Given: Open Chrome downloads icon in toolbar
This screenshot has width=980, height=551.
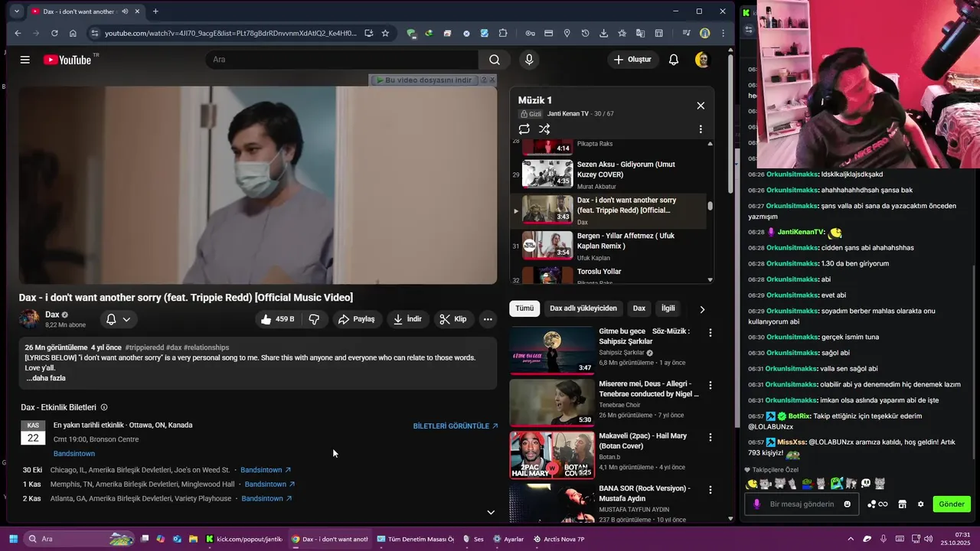Looking at the screenshot, I should click(x=603, y=33).
